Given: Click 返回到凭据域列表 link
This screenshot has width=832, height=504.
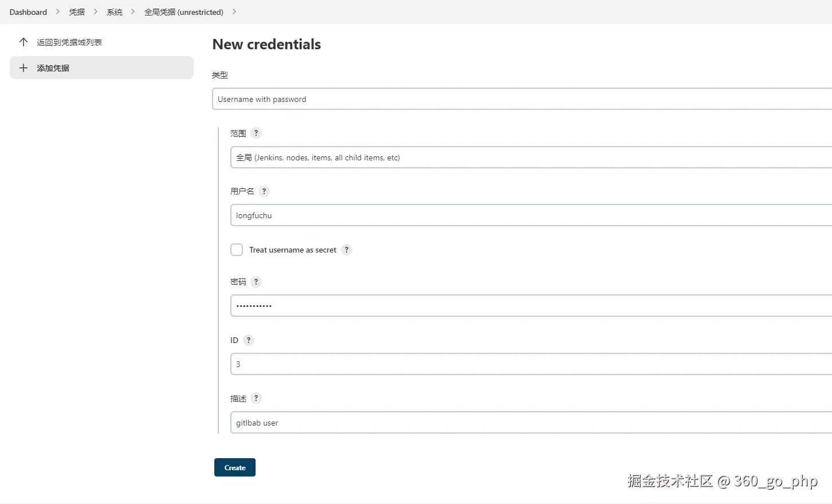Looking at the screenshot, I should 69,42.
